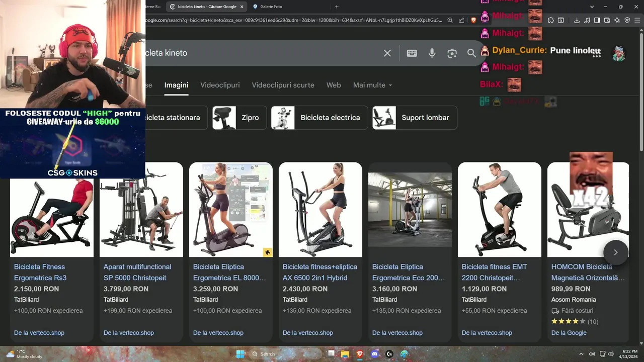Click the De la Google link

pyautogui.click(x=569, y=332)
